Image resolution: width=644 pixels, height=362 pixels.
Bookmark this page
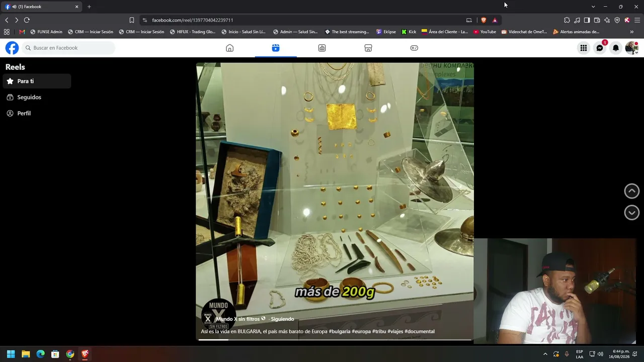[x=132, y=20]
